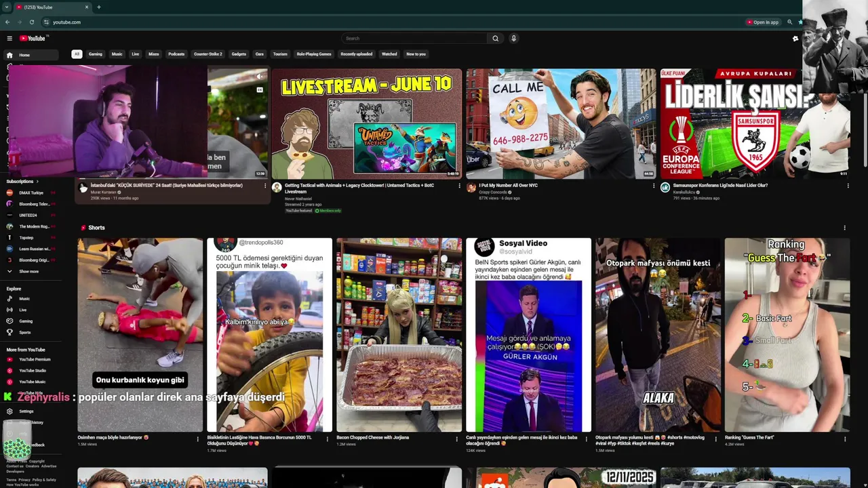This screenshot has height=488, width=868.
Task: Close the YouTube browser tab
Action: click(x=87, y=7)
